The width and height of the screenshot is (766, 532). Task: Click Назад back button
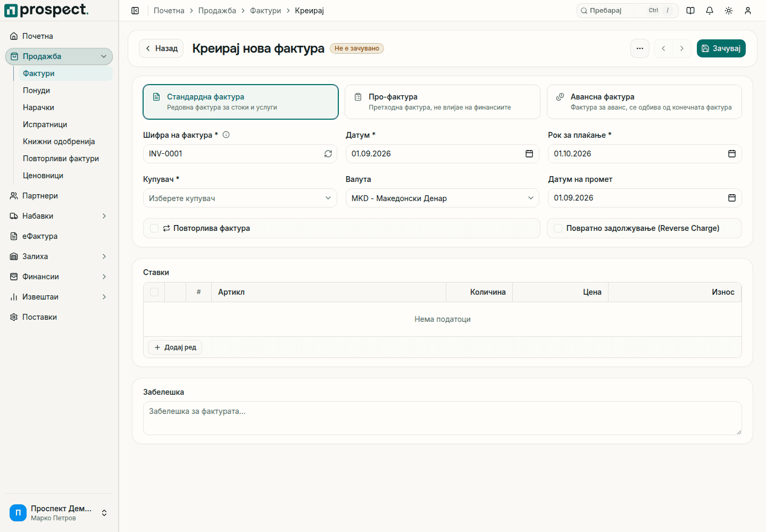point(161,48)
